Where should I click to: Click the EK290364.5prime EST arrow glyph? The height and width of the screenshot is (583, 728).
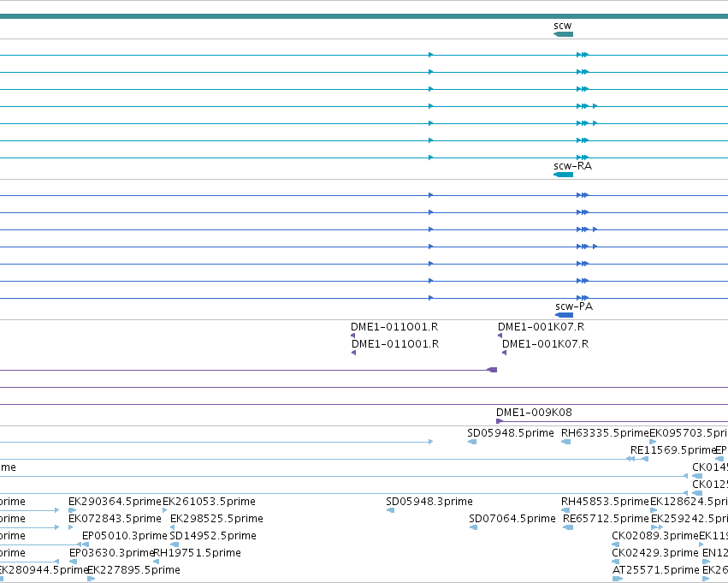pyautogui.click(x=72, y=510)
